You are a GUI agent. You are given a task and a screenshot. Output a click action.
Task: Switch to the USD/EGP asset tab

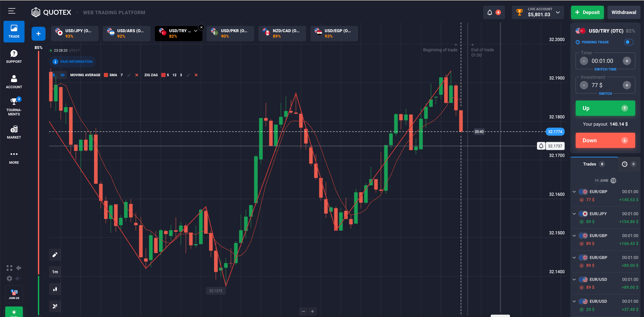[334, 33]
